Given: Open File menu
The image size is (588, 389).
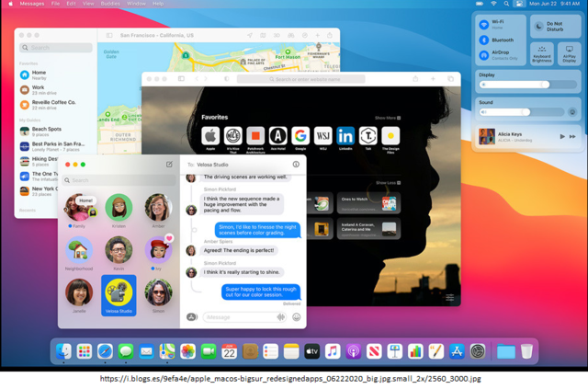Looking at the screenshot, I should pos(55,4).
